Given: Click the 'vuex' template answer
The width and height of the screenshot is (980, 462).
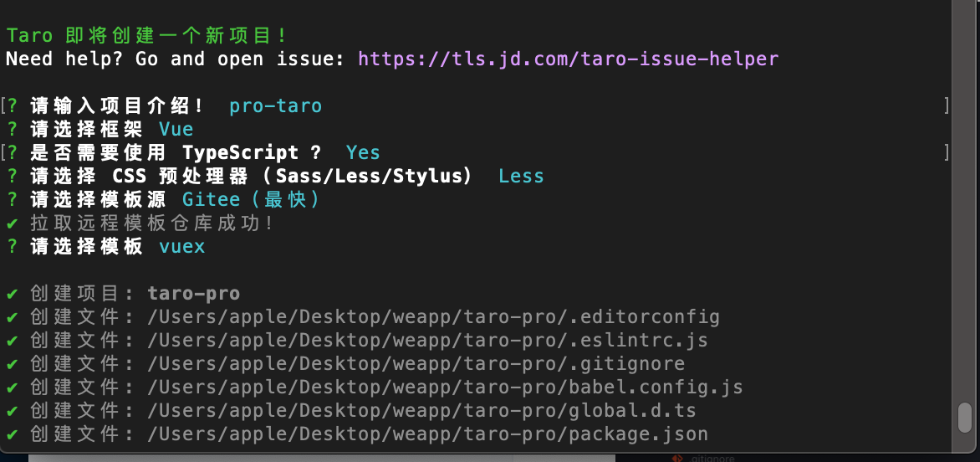Looking at the screenshot, I should point(182,247).
